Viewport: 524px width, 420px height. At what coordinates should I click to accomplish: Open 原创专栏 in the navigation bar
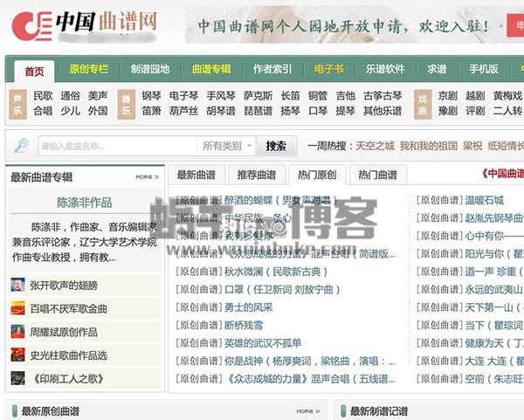click(89, 69)
